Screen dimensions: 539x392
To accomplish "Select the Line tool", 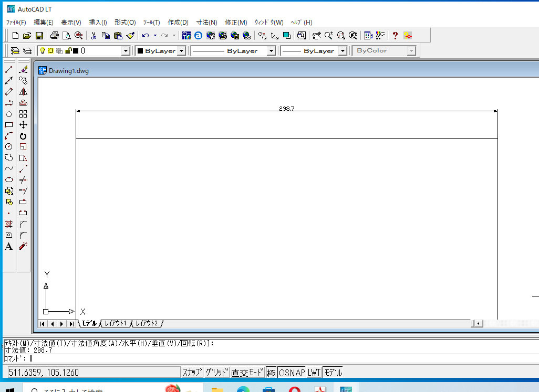I will pos(8,69).
